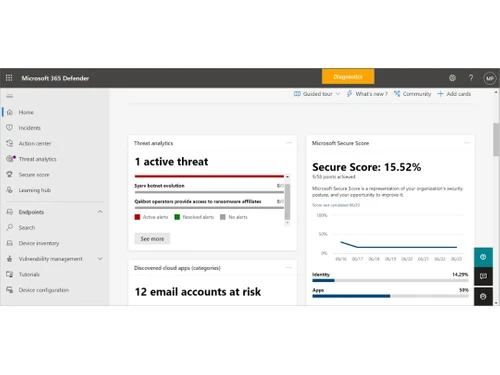Click green Resolved alerts legend swatch

coord(177,217)
